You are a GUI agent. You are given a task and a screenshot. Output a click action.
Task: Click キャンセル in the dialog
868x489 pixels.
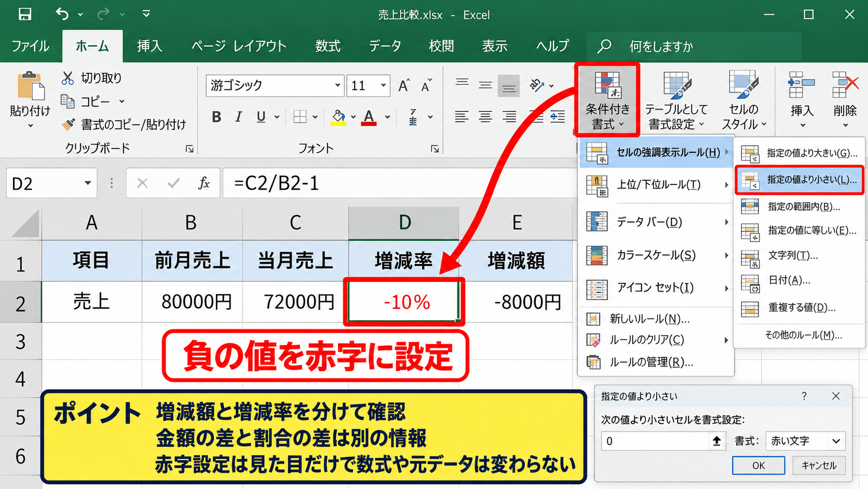click(819, 465)
